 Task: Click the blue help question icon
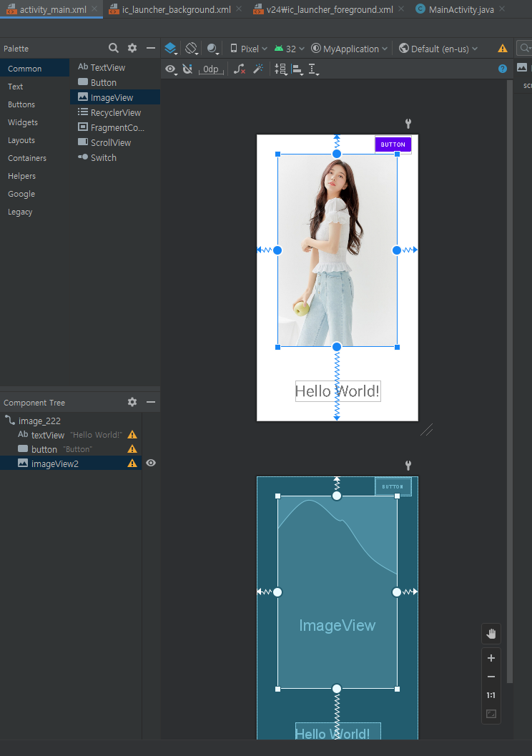(503, 69)
